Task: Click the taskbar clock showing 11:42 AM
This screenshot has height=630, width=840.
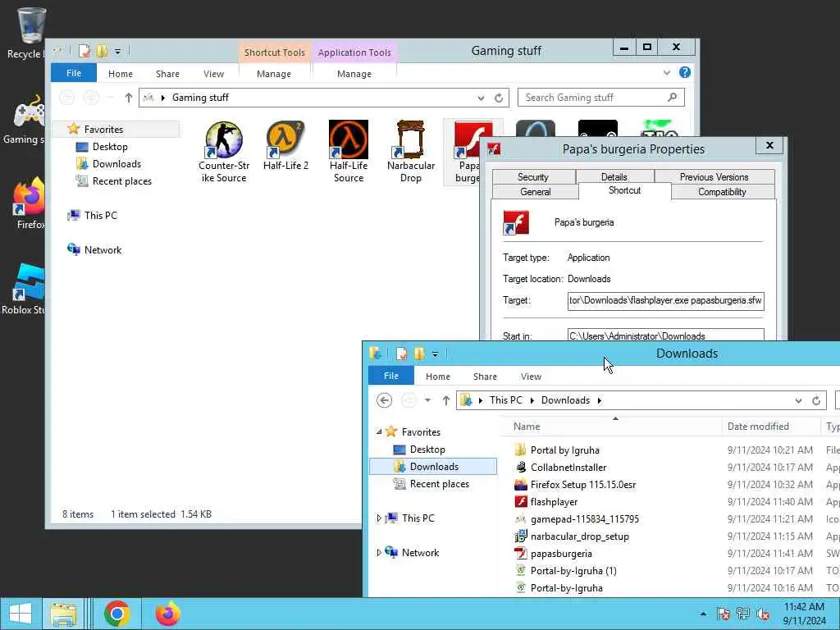Action: click(804, 614)
